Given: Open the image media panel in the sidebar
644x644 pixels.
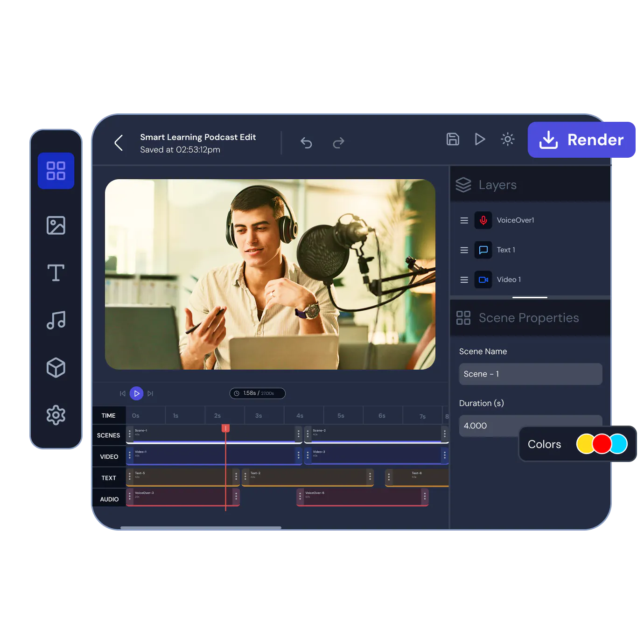Looking at the screenshot, I should tap(56, 225).
